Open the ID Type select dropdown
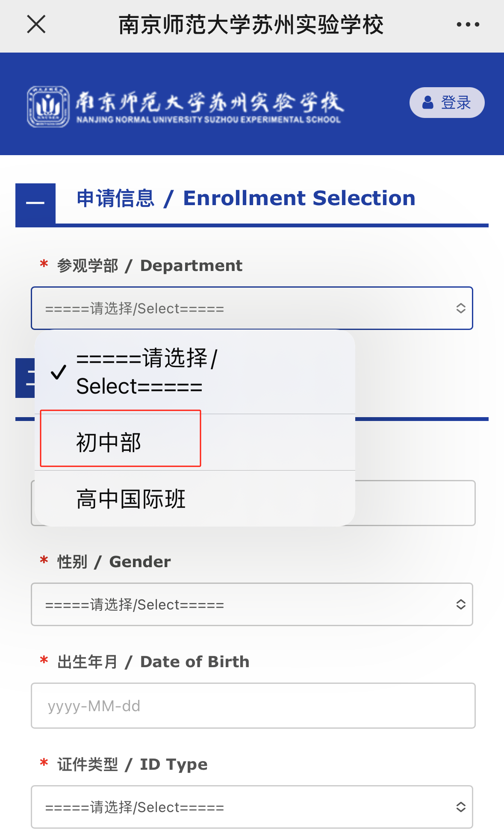504x833 pixels. (239, 807)
